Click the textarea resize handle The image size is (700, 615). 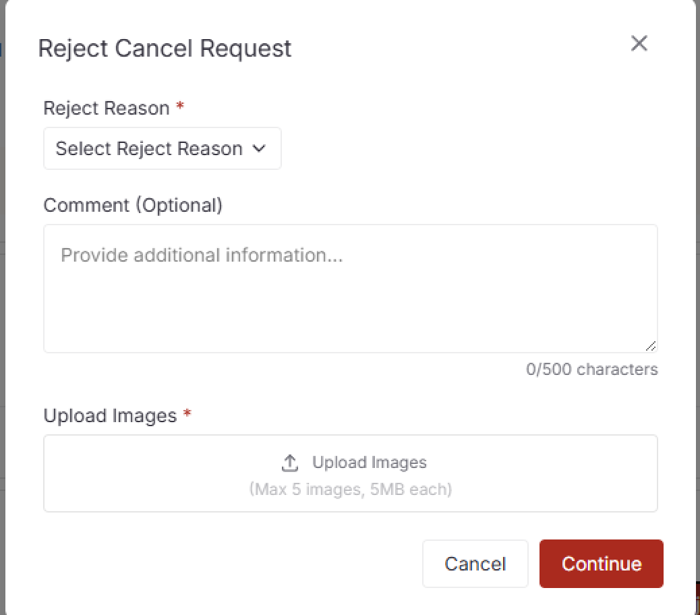(651, 346)
